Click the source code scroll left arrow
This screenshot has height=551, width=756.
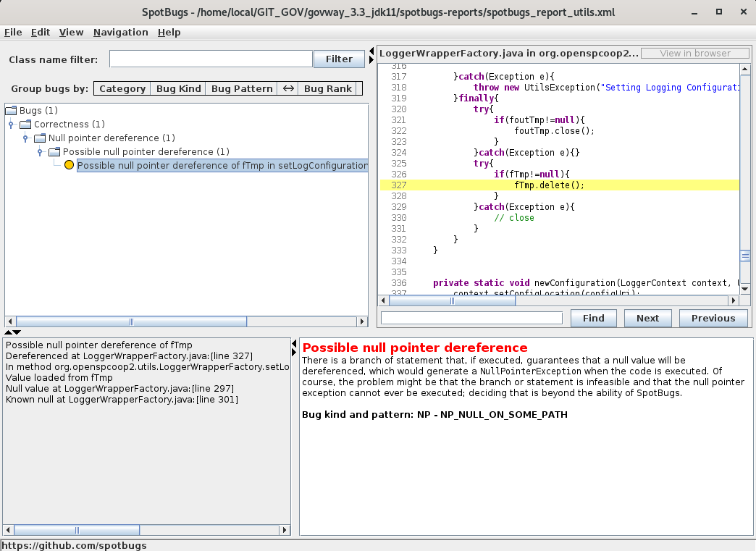click(384, 300)
